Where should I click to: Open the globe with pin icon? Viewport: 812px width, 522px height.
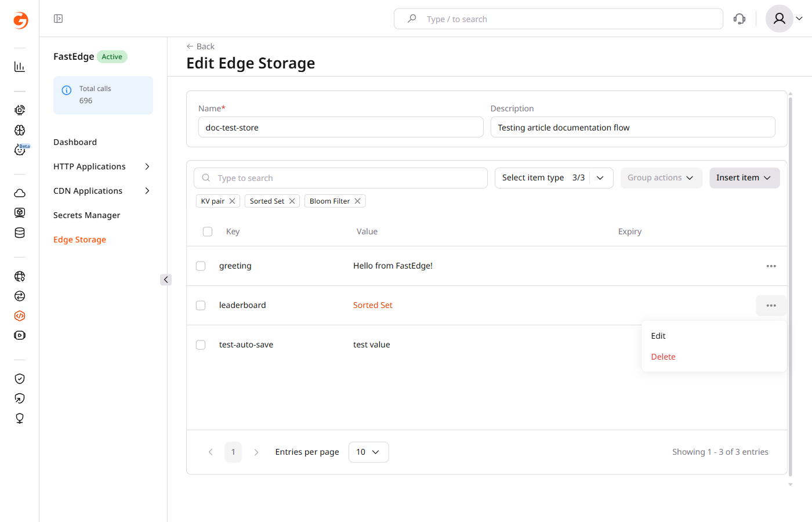(x=20, y=276)
